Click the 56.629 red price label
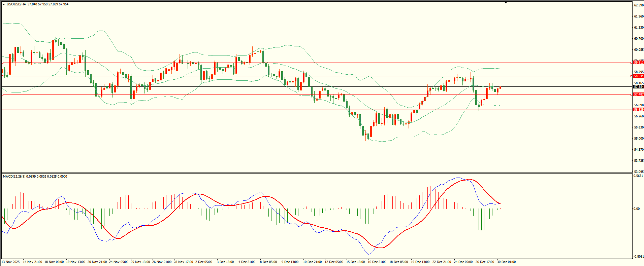This screenshot has width=644, height=266. (x=638, y=110)
